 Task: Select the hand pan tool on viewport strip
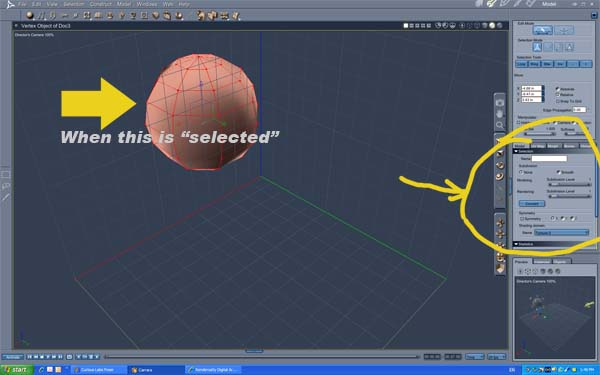(x=500, y=114)
